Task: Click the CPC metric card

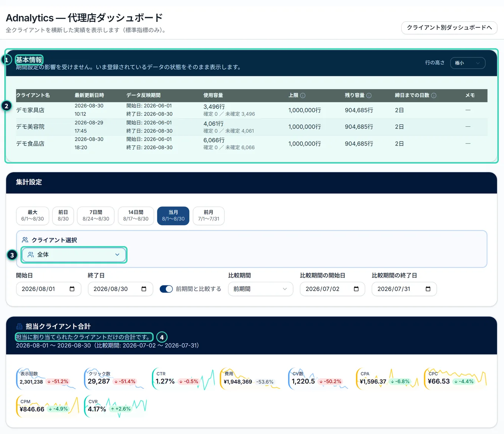Action: click(455, 378)
